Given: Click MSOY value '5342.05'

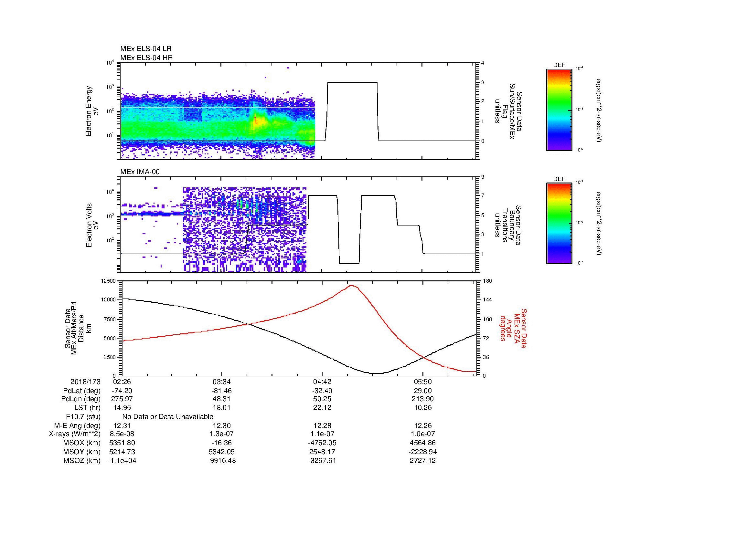Looking at the screenshot, I should point(222,452).
